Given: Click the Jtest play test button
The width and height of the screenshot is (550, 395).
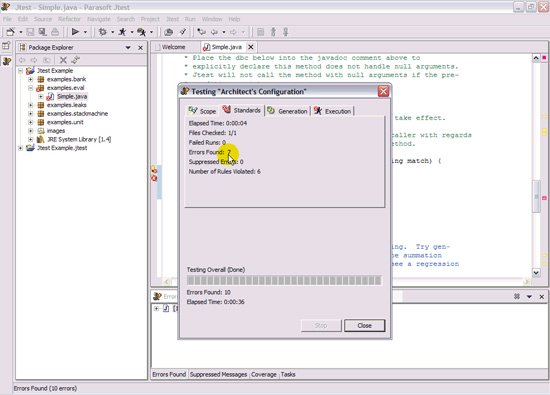Looking at the screenshot, I should click(75, 32).
